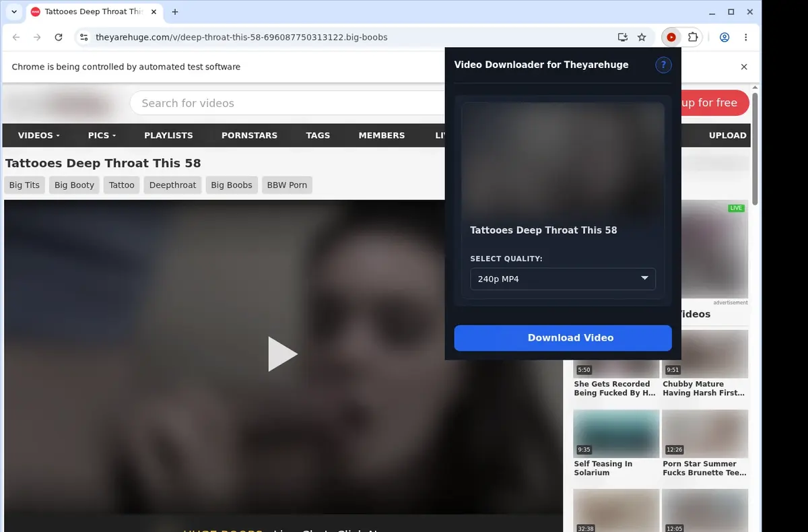Open the related video with 12:26 duration
Screen dimensions: 808x532
pyautogui.click(x=705, y=434)
